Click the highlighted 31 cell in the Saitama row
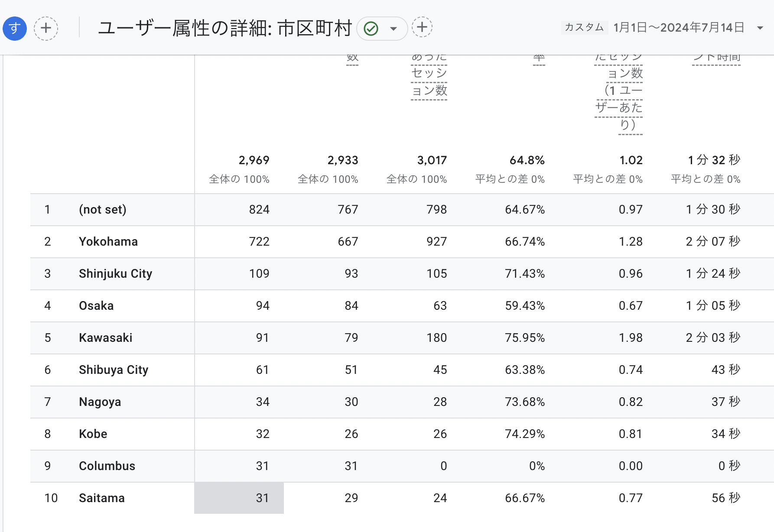The height and width of the screenshot is (532, 774). click(x=239, y=498)
